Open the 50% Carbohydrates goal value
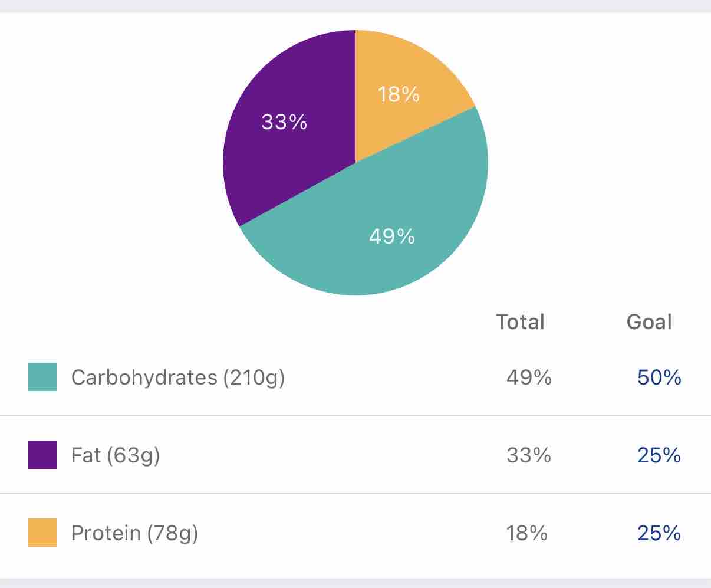Viewport: 711px width, 588px height. [659, 377]
